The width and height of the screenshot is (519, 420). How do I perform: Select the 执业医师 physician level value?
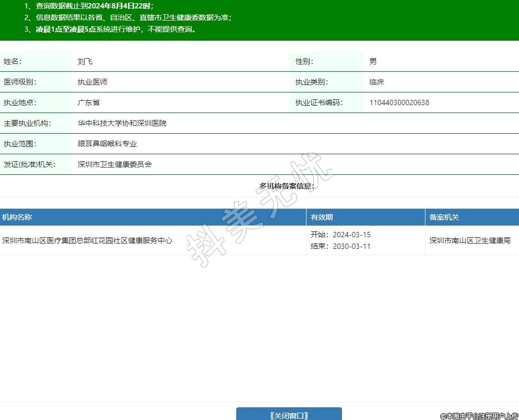92,82
